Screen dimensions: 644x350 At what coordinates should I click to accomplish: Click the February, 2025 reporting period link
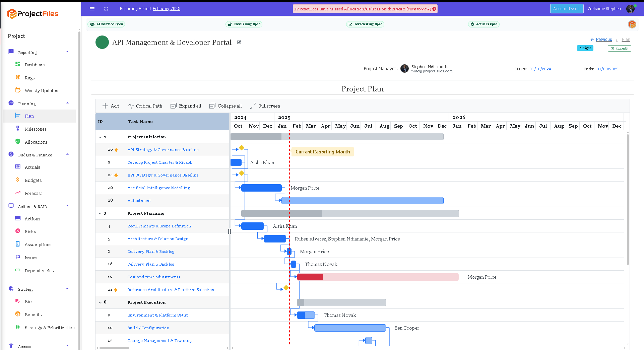point(167,9)
